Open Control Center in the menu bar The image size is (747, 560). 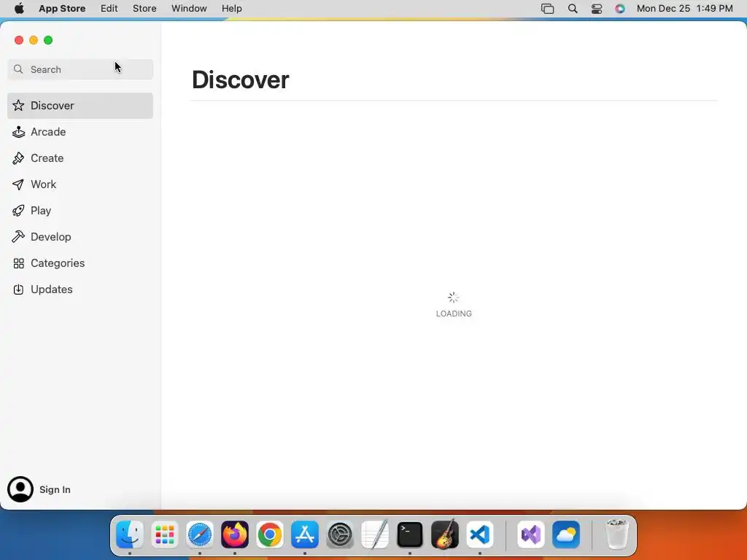click(597, 9)
